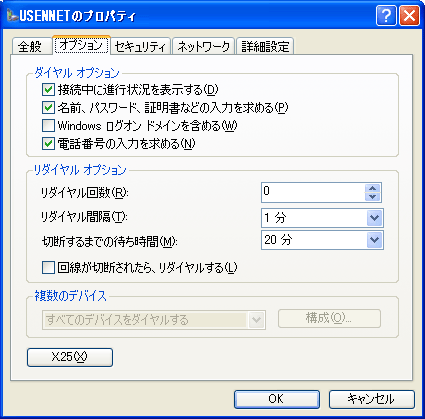Image resolution: width=425 pixels, height=419 pixels.
Task: Enable Windows ログオン ドメインを含める checkbox
Action: [48, 126]
